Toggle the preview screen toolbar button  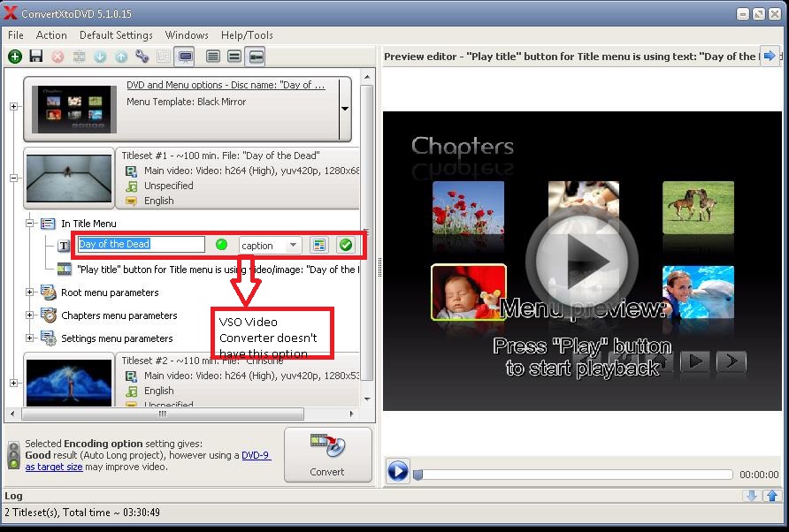185,57
